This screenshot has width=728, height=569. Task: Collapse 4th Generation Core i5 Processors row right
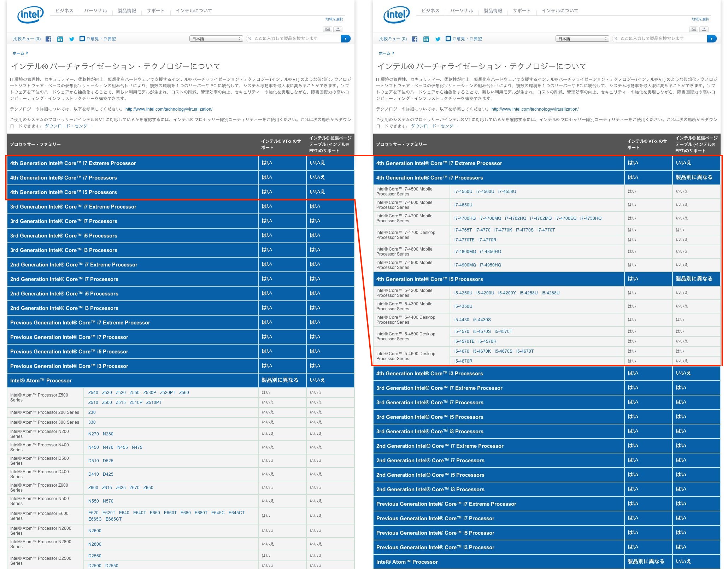pyautogui.click(x=429, y=279)
